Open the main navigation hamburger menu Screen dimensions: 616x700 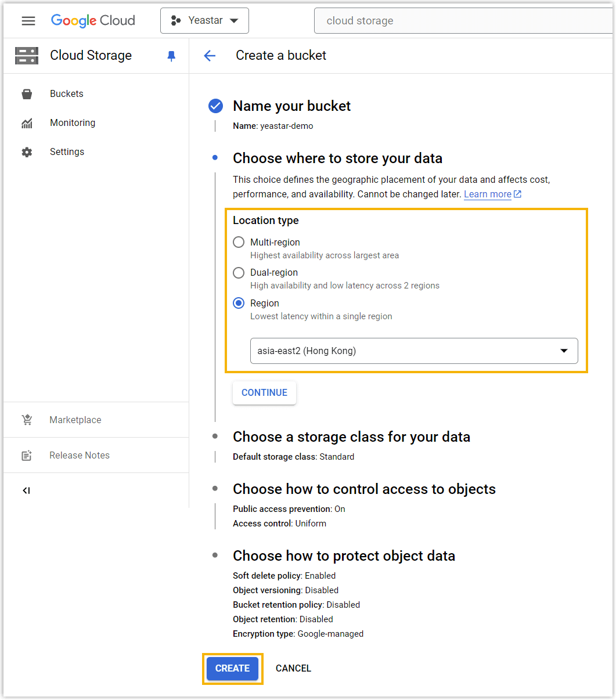point(28,20)
